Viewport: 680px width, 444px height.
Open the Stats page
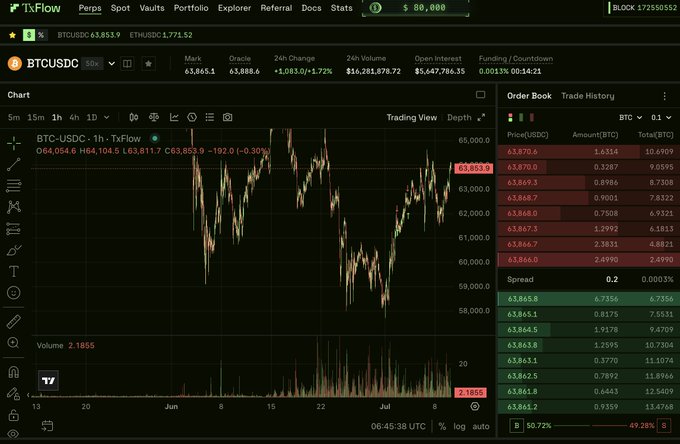(342, 8)
